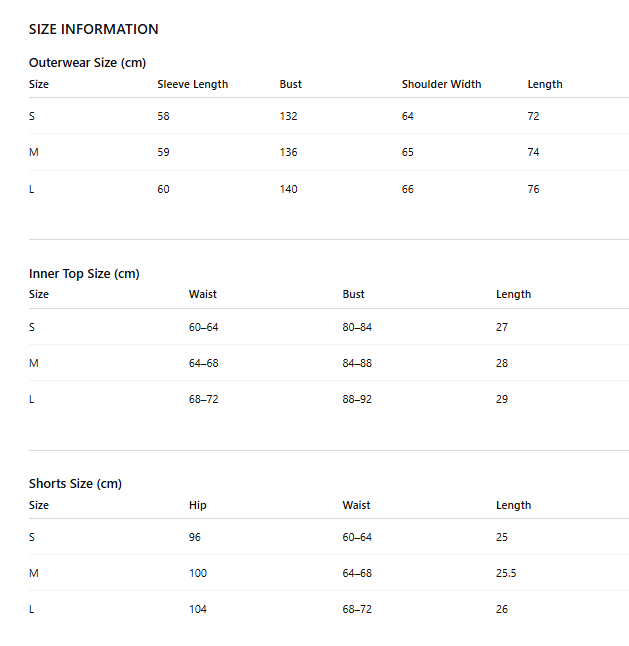Click shorts length value 25.5
Image resolution: width=629 pixels, height=646 pixels.
(x=506, y=573)
